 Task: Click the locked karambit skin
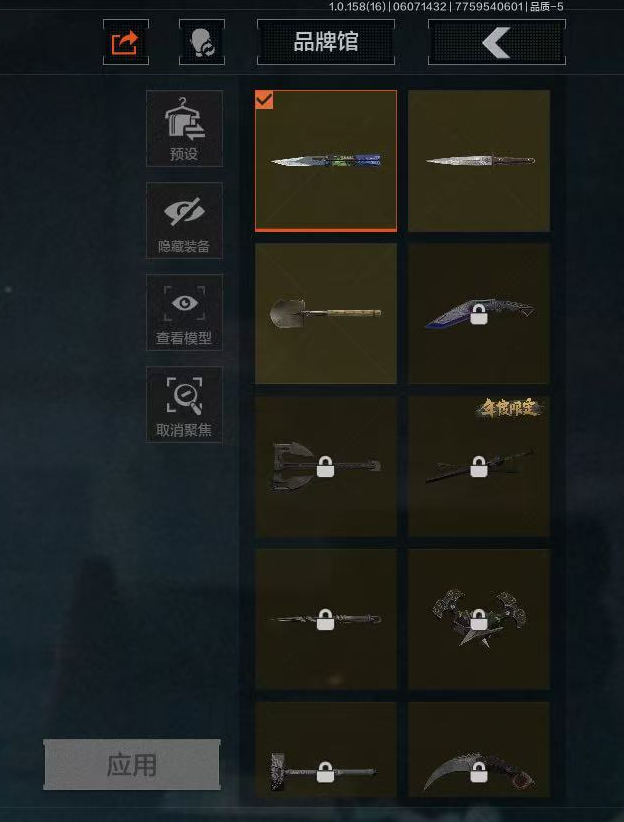click(x=479, y=750)
